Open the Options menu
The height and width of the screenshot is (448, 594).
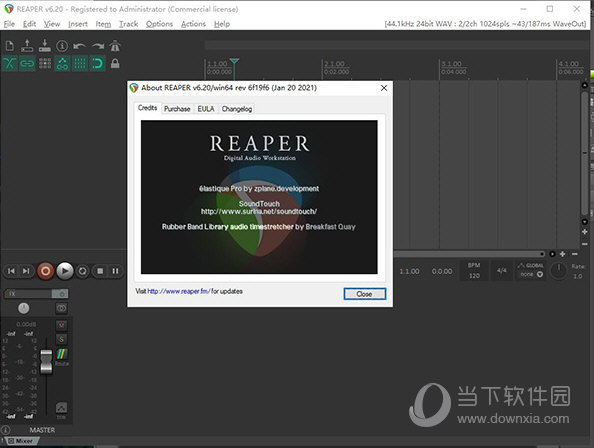tap(159, 24)
